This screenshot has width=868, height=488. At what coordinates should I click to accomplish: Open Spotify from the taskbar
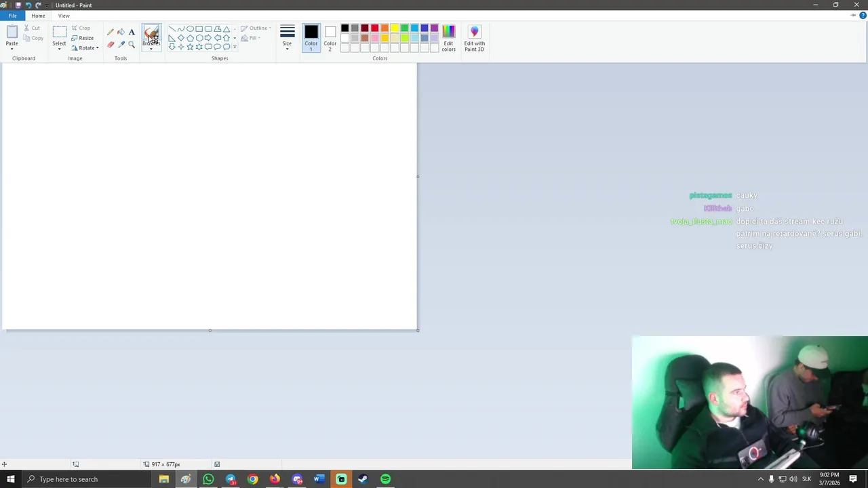pyautogui.click(x=385, y=479)
